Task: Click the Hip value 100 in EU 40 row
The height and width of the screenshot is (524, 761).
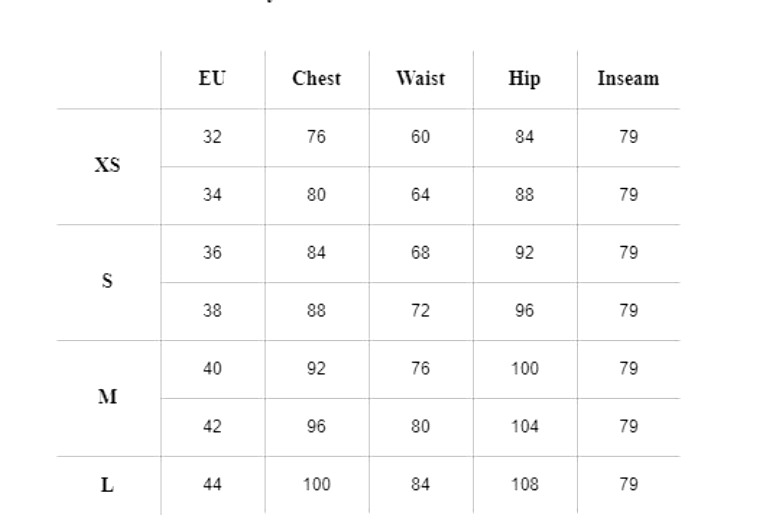Action: (524, 369)
